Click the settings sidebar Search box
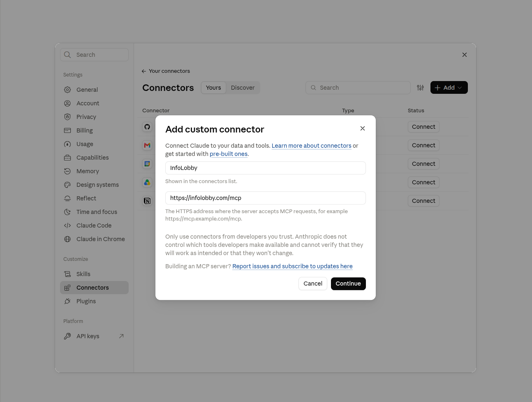The width and height of the screenshot is (532, 402). tap(94, 55)
